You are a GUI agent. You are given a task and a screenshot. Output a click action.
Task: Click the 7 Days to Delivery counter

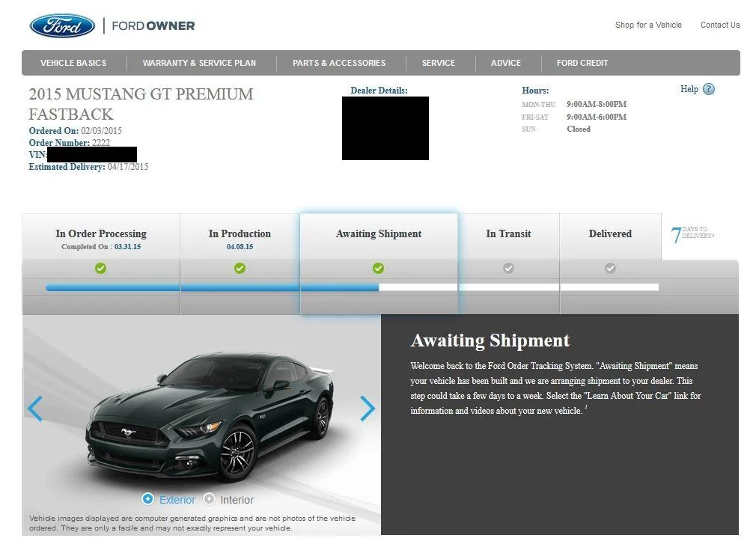(692, 234)
